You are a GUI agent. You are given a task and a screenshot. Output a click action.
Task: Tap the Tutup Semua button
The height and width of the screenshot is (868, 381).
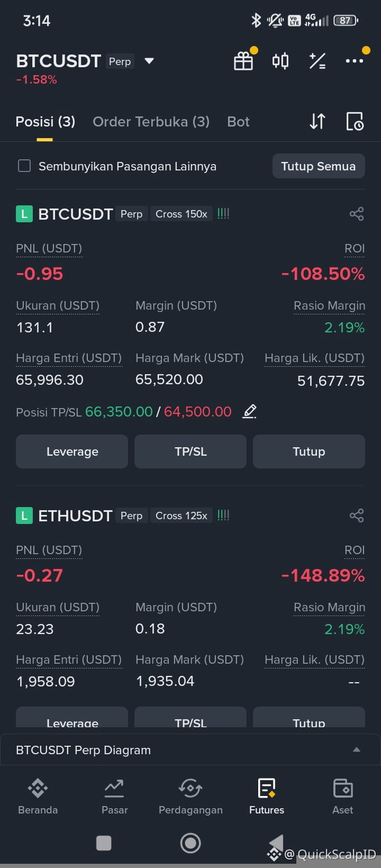(319, 166)
